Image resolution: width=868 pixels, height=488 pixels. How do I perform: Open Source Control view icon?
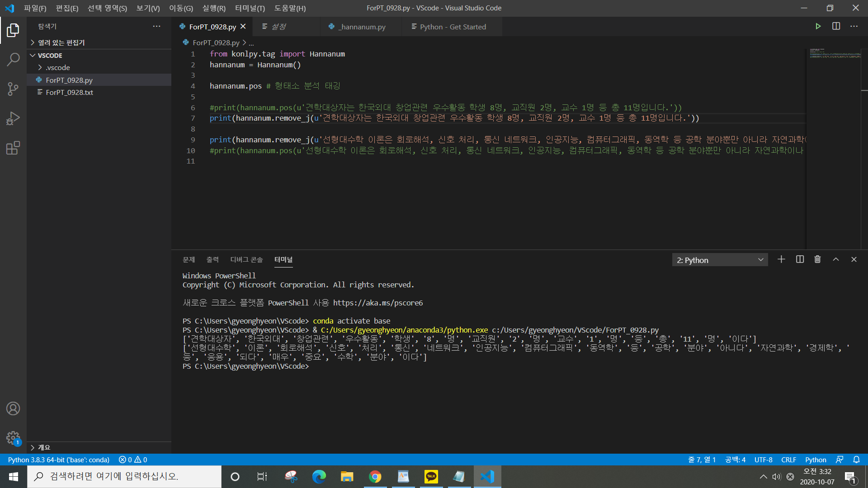pyautogui.click(x=13, y=89)
